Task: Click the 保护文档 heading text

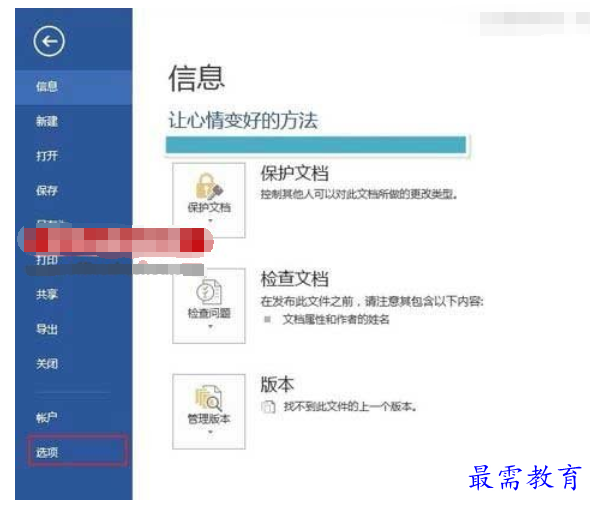Action: 295,173
